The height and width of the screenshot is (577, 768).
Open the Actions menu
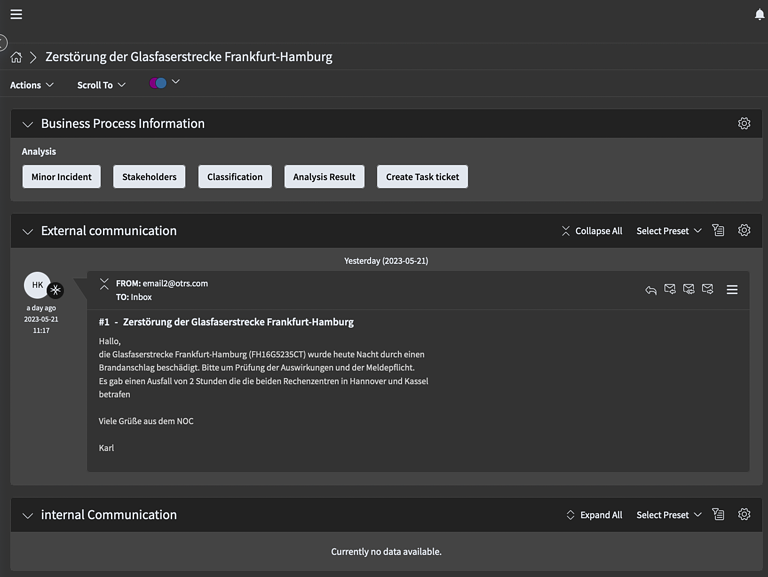tap(32, 85)
